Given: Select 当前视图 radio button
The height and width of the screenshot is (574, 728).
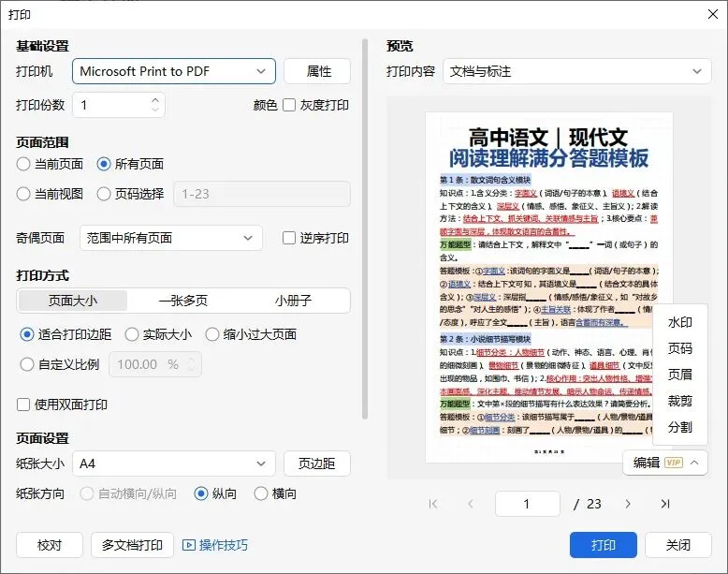Looking at the screenshot, I should pos(23,194).
